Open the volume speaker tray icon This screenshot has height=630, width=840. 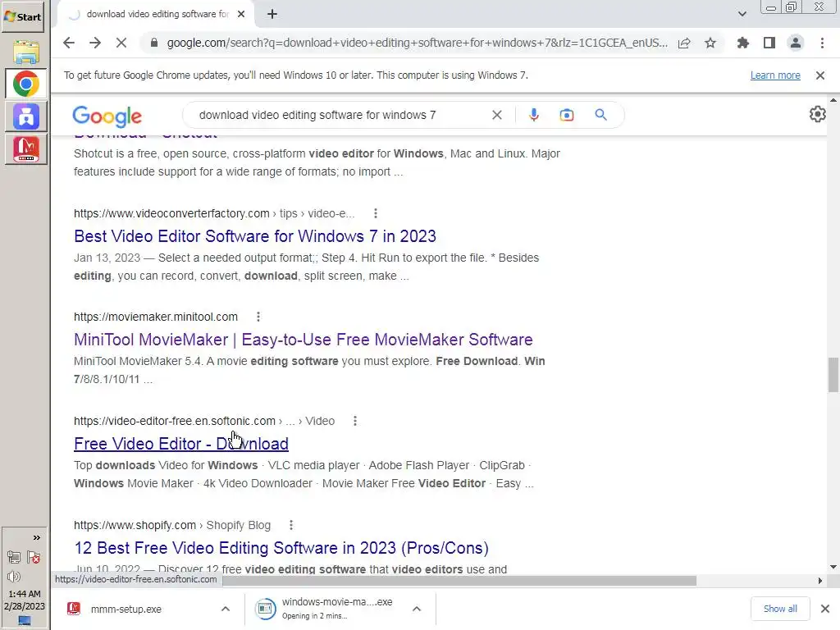point(14,577)
